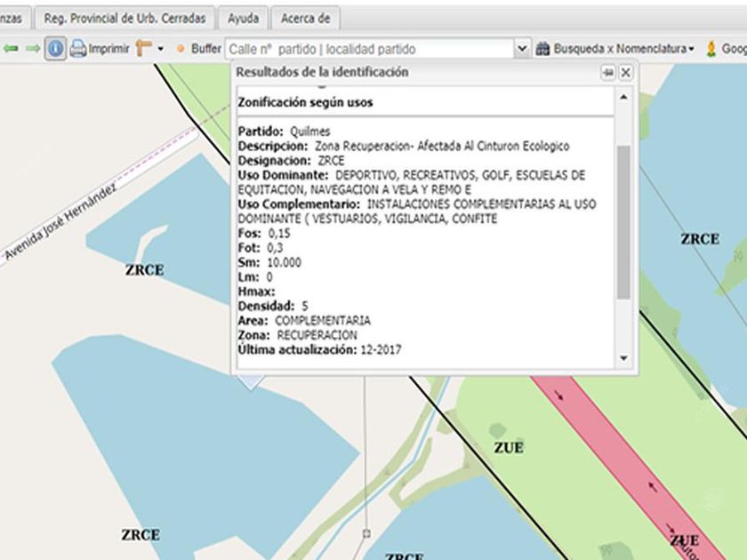Click the Google Street View pegman icon
Screen dimensions: 747x560
pyautogui.click(x=711, y=49)
